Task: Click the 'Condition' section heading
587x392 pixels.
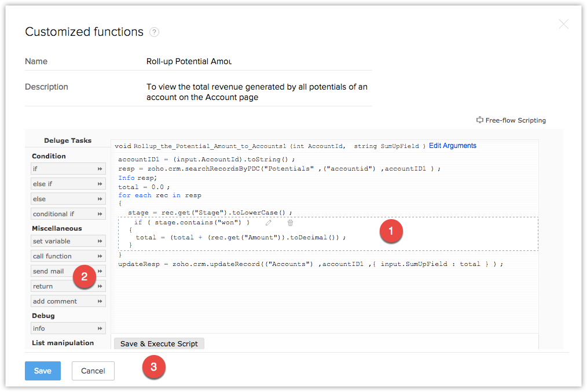Action: click(x=49, y=156)
